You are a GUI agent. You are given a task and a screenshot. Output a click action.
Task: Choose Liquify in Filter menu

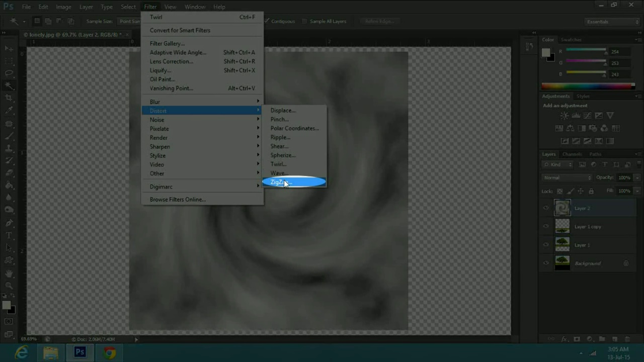tap(202, 70)
